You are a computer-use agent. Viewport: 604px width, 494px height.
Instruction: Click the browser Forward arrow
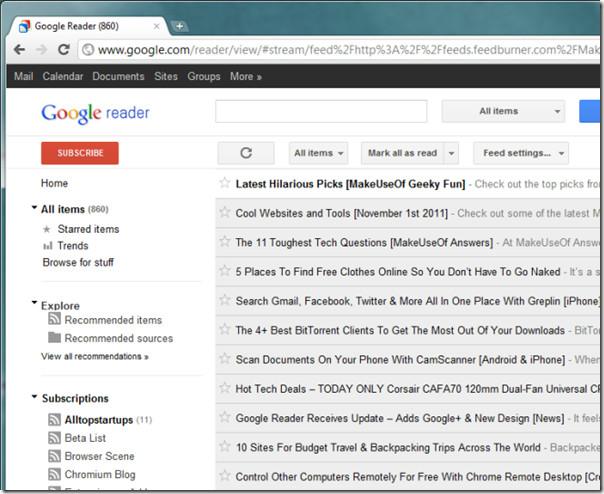click(x=41, y=49)
